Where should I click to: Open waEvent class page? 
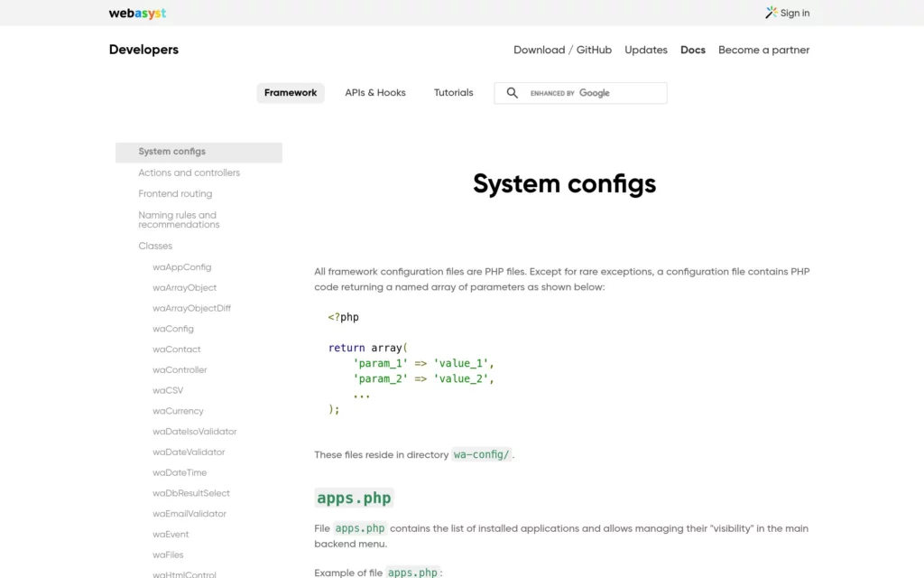coord(171,535)
